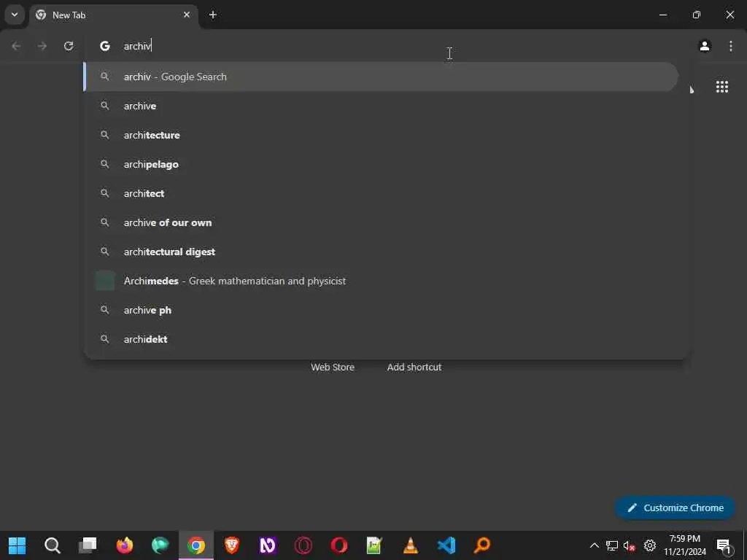
Task: Select the New Tab tab
Action: 113,15
